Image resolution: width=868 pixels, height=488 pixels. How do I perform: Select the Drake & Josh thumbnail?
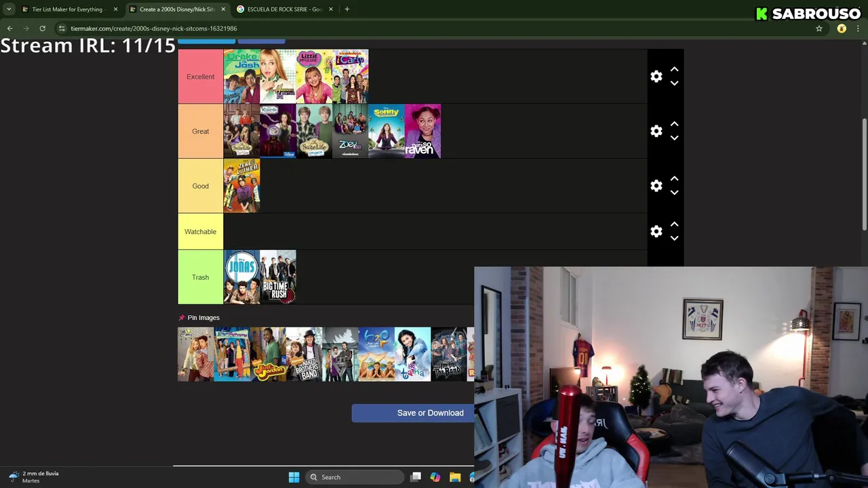(241, 77)
